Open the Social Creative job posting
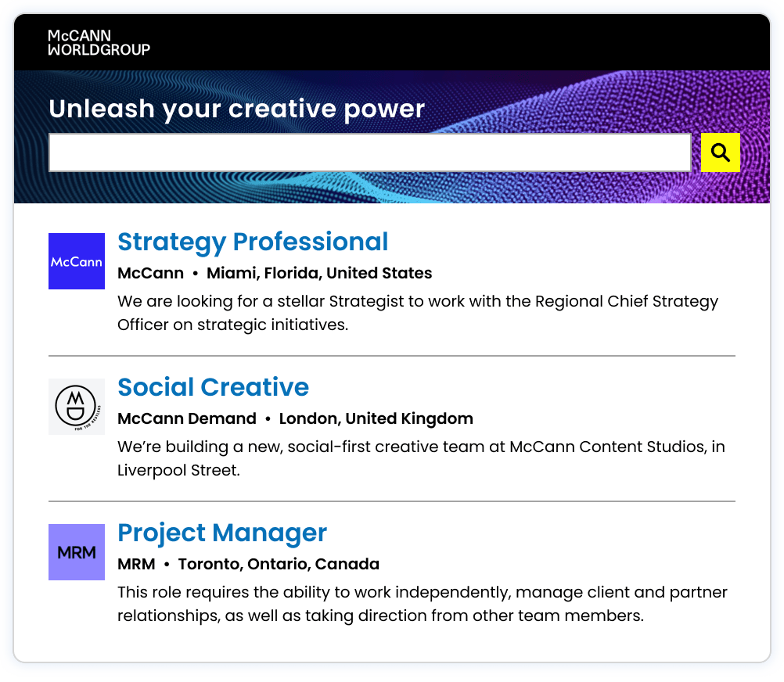 (213, 388)
